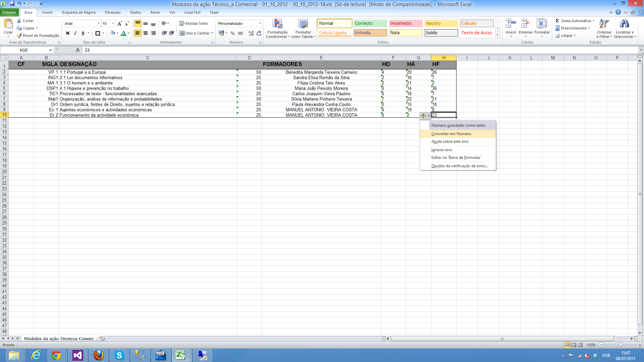Click the Ignorar erro option

[x=441, y=150]
